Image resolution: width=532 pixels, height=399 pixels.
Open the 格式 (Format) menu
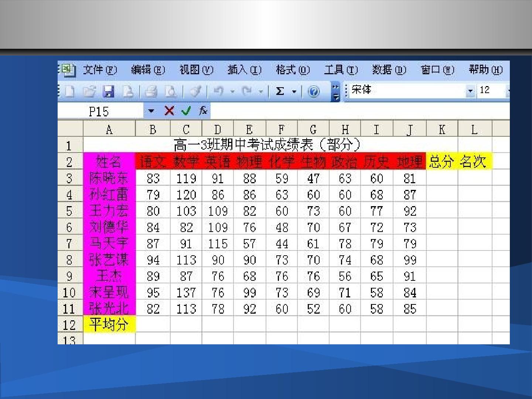pos(293,69)
